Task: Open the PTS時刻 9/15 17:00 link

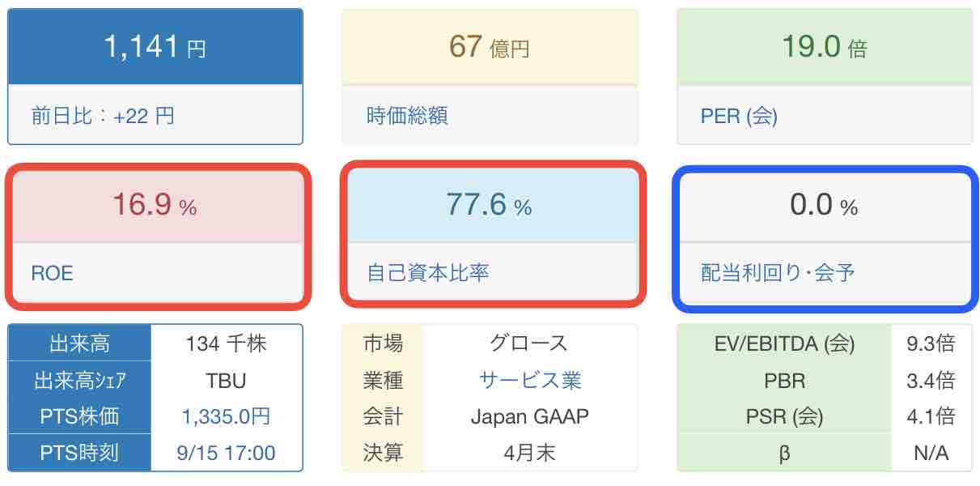Action: pos(226,453)
